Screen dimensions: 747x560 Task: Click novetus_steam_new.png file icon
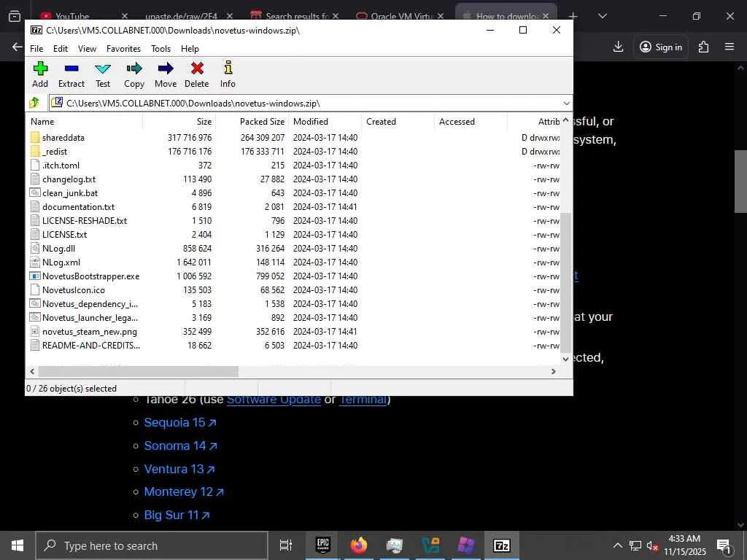pyautogui.click(x=35, y=332)
